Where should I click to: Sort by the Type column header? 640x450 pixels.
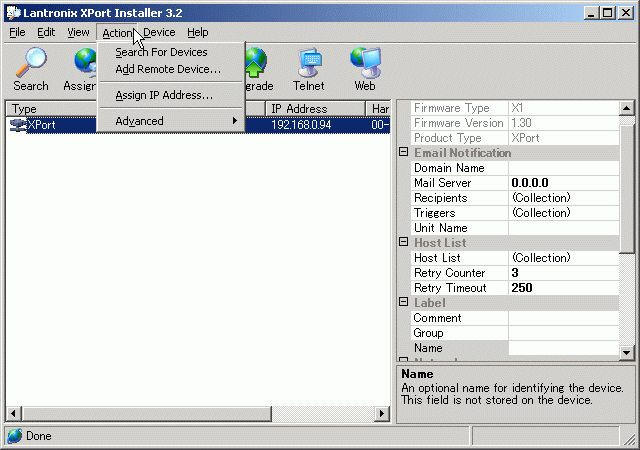[x=51, y=109]
